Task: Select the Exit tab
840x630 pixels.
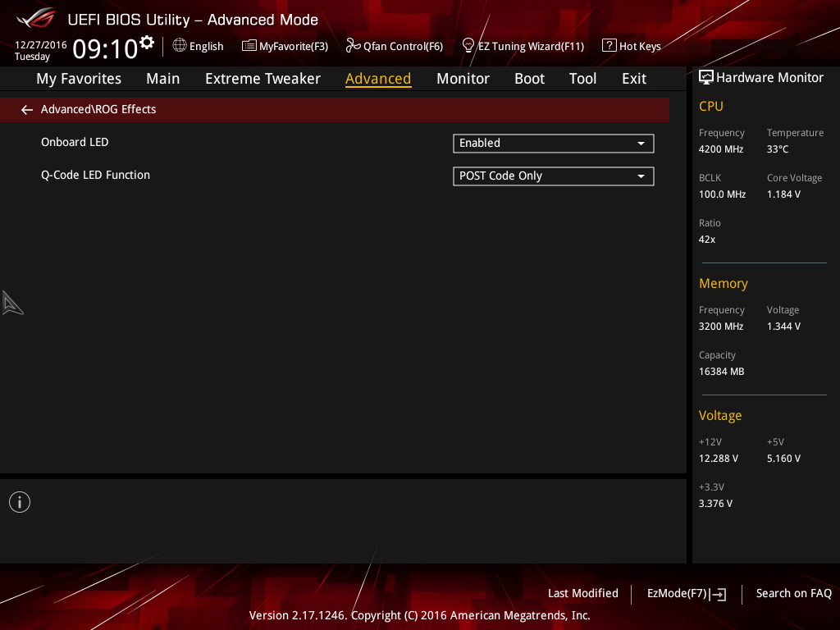Action: point(634,79)
